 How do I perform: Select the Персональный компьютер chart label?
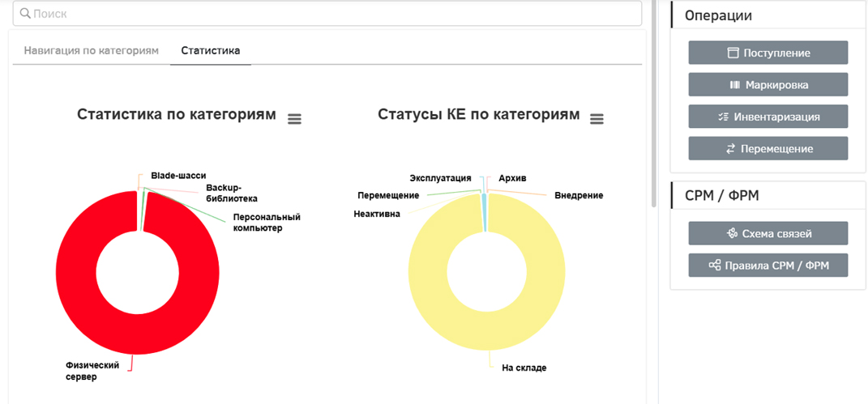point(267,223)
